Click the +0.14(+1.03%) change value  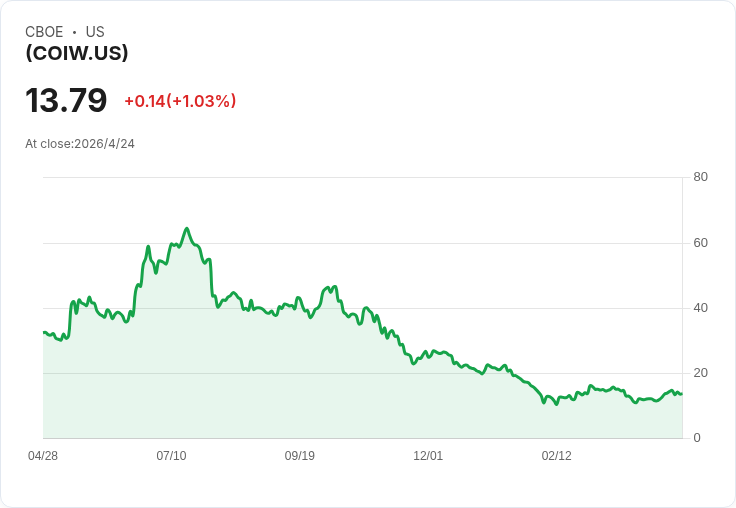tap(180, 101)
